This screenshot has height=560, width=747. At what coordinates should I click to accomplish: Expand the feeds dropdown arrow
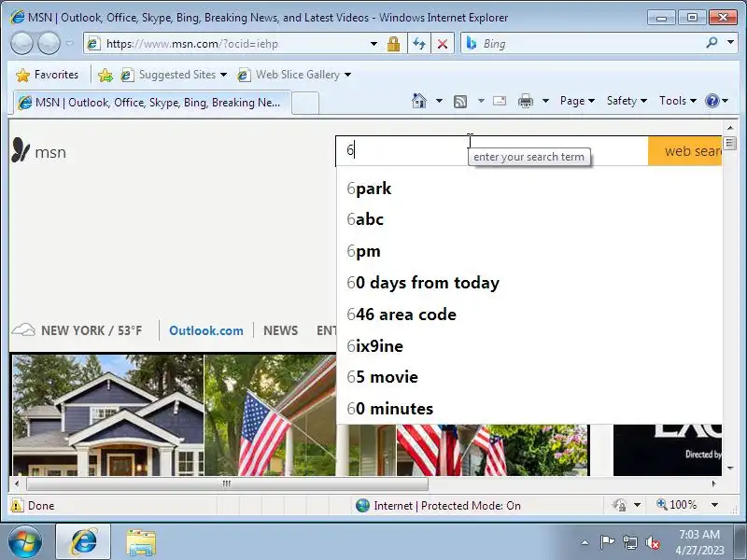[481, 101]
